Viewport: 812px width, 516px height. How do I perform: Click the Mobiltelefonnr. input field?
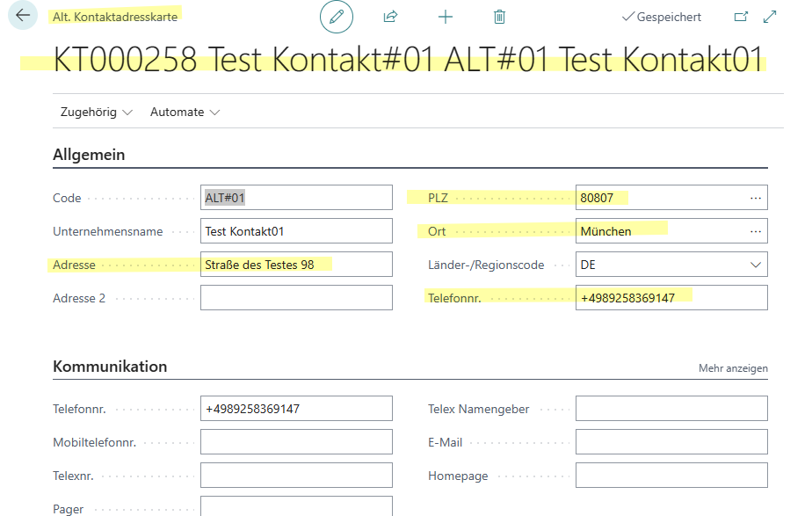(x=296, y=442)
